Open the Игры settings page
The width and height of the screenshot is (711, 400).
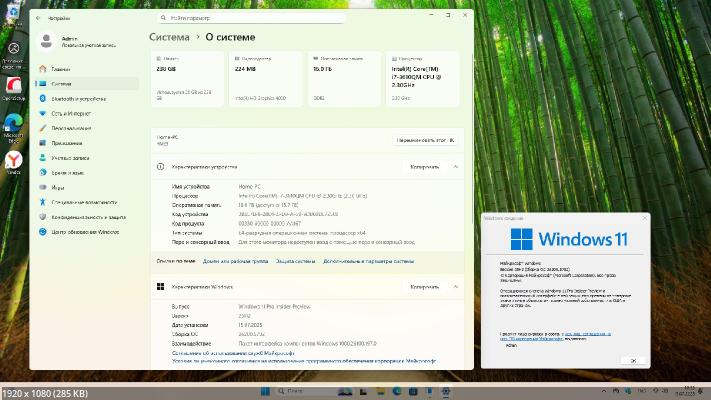click(x=86, y=187)
